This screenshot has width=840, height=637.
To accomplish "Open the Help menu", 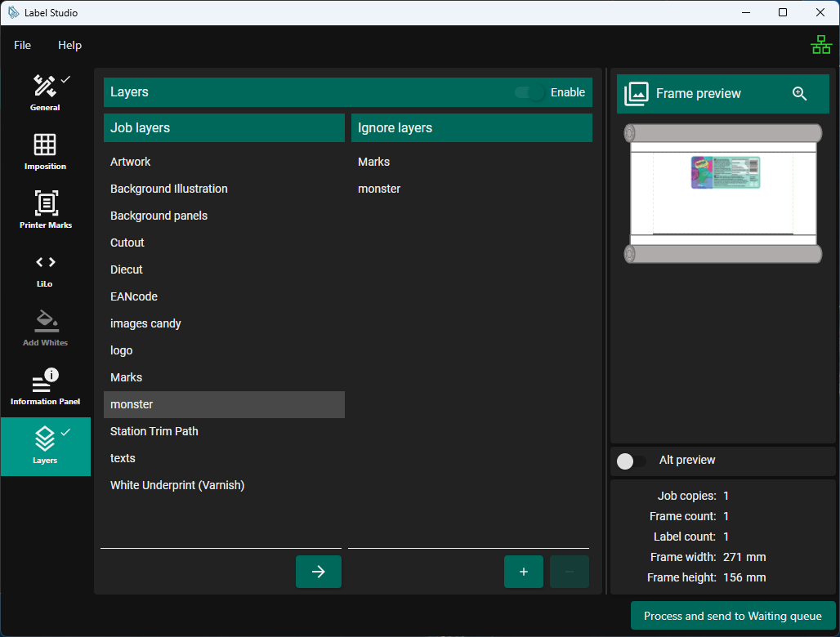I will point(69,46).
